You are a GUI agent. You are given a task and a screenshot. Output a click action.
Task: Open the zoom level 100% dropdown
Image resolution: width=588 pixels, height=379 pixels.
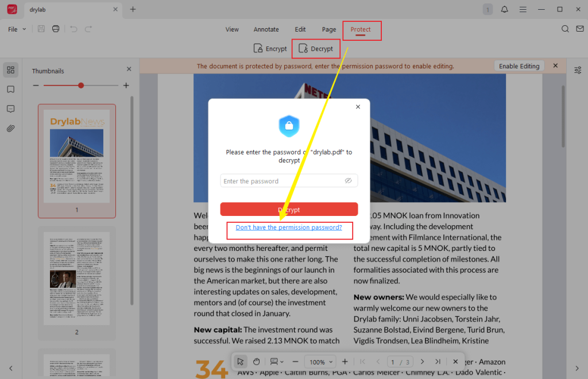pyautogui.click(x=320, y=361)
